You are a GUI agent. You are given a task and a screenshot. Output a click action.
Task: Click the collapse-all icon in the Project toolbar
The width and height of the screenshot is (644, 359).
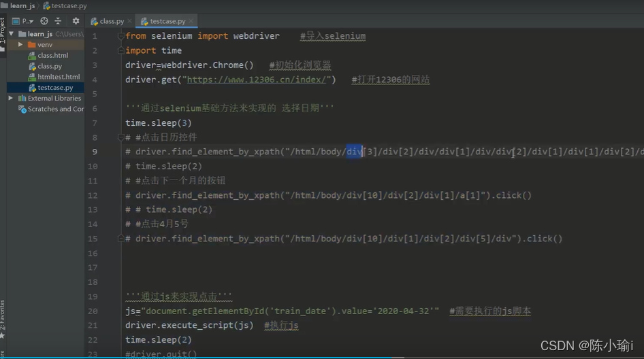(58, 21)
